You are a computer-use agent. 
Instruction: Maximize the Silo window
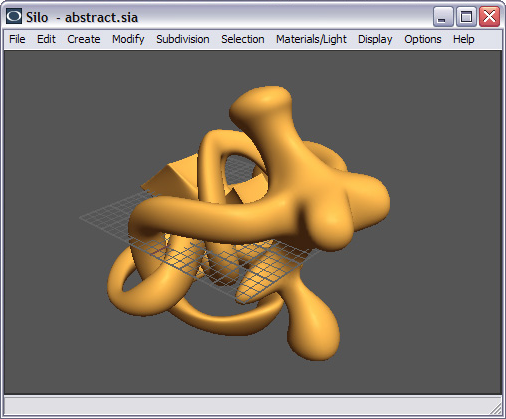(466, 17)
